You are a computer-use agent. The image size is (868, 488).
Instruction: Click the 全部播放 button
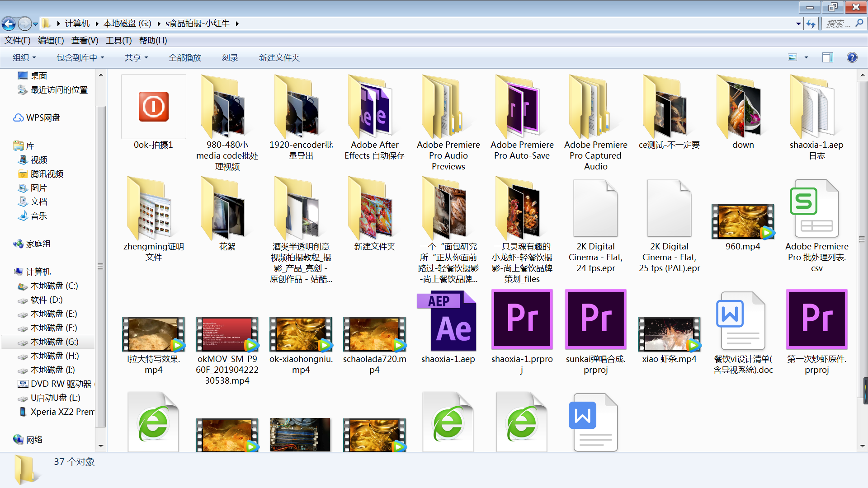tap(184, 57)
